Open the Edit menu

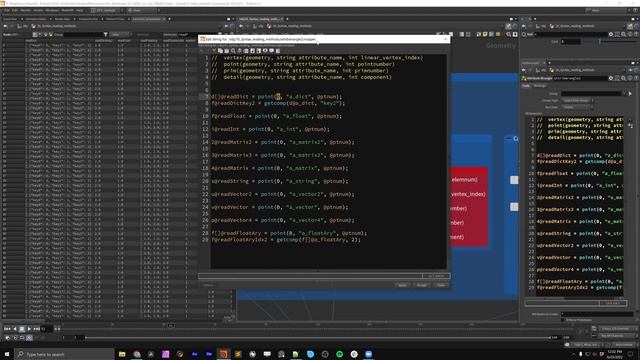(15, 10)
